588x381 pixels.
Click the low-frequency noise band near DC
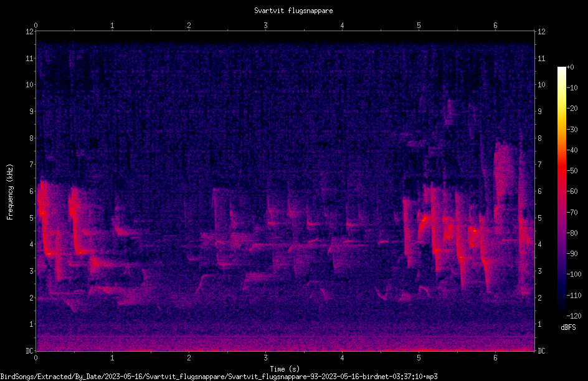click(x=285, y=342)
